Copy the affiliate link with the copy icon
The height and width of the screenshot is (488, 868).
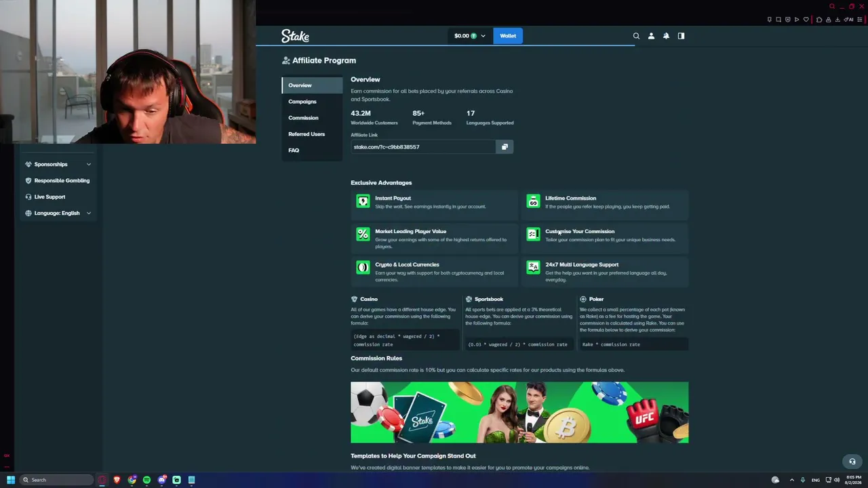pyautogui.click(x=505, y=147)
